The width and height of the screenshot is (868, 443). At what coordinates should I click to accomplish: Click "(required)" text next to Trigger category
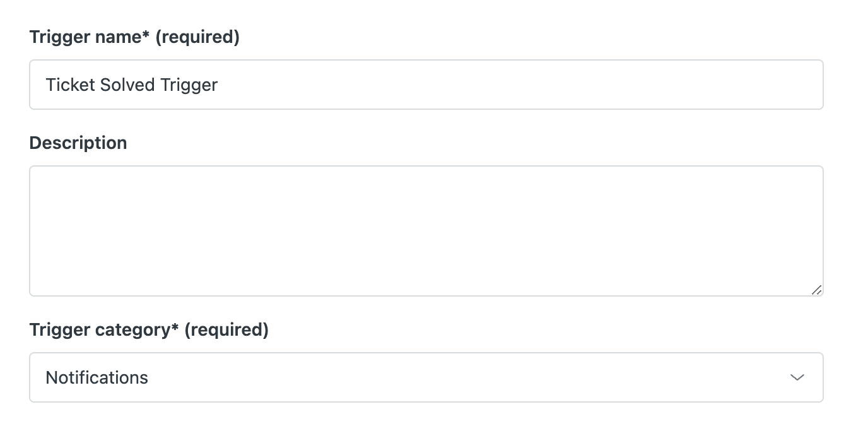(x=226, y=329)
